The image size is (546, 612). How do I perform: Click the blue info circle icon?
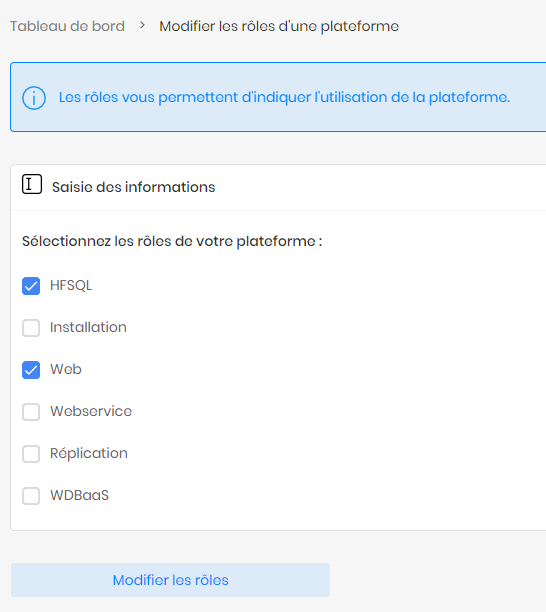click(34, 98)
